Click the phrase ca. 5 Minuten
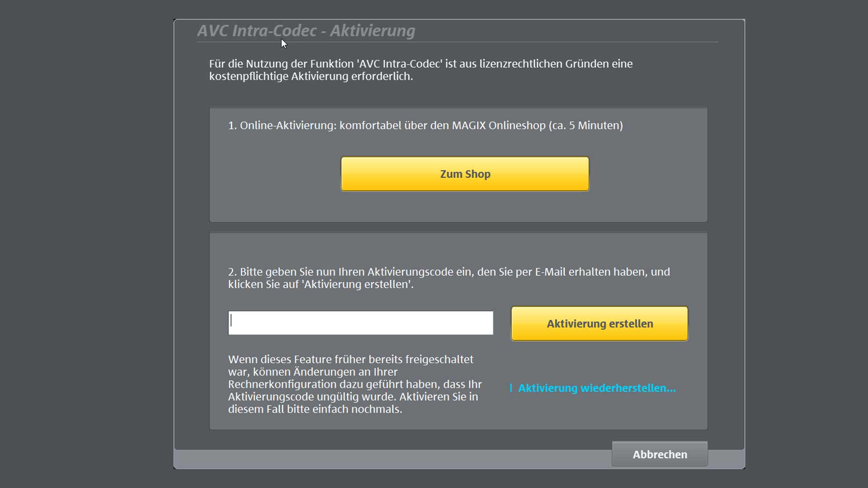868x488 pixels. coord(585,126)
